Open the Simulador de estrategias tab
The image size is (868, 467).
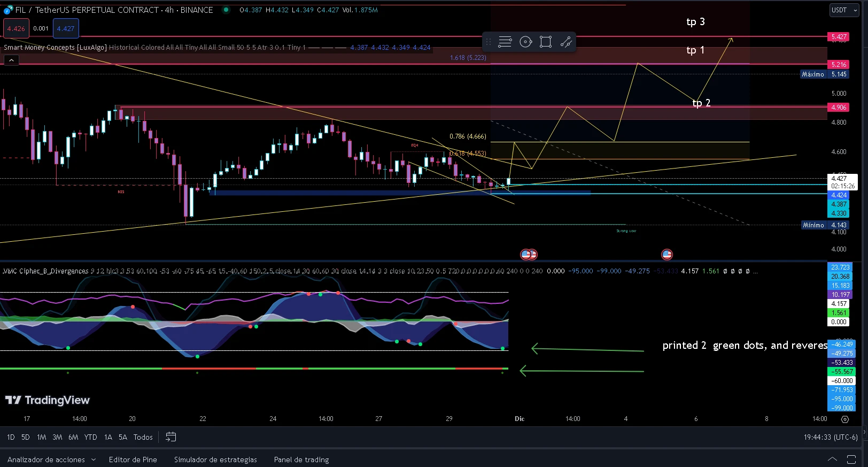215,460
